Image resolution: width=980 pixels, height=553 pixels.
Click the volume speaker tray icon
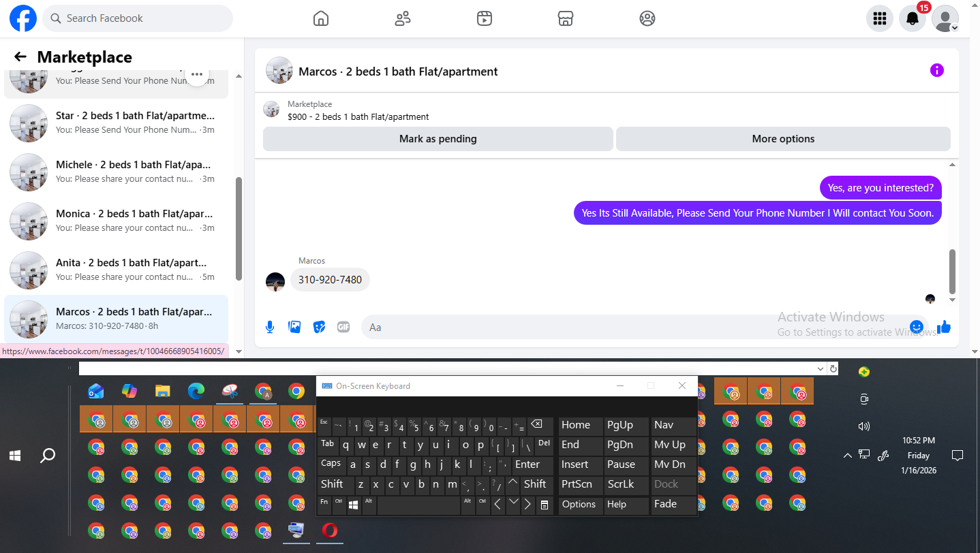click(864, 426)
